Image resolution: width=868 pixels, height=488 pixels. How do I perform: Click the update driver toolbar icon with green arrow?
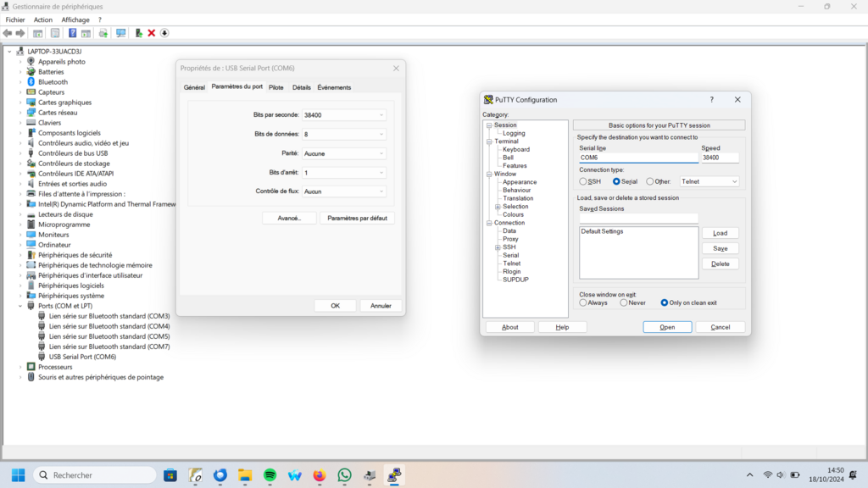[138, 33]
